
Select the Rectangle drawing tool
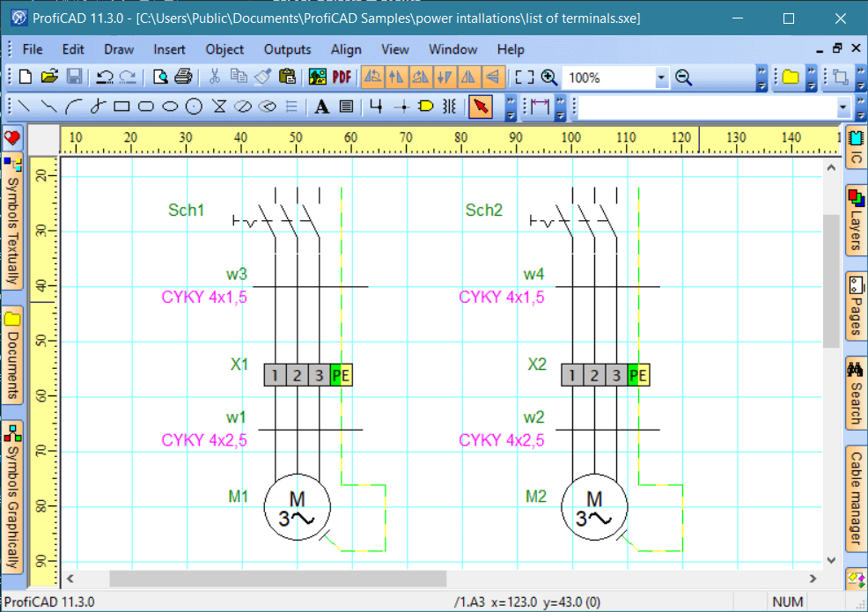[121, 107]
